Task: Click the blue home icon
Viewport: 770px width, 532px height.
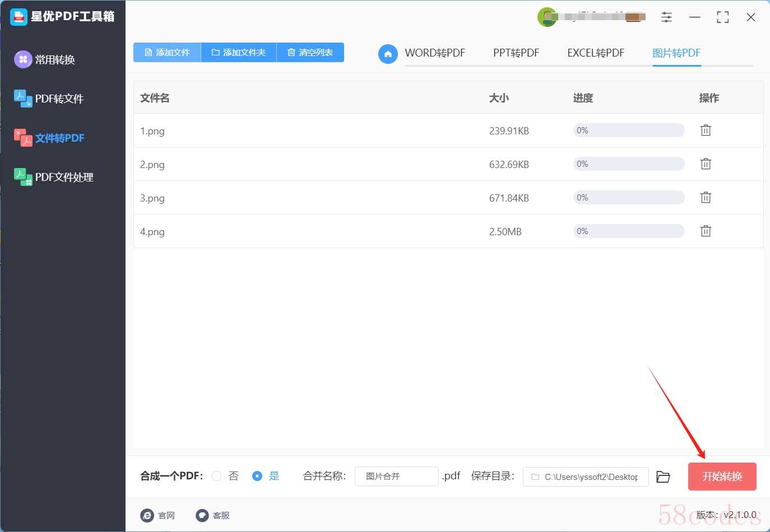Action: [388, 54]
